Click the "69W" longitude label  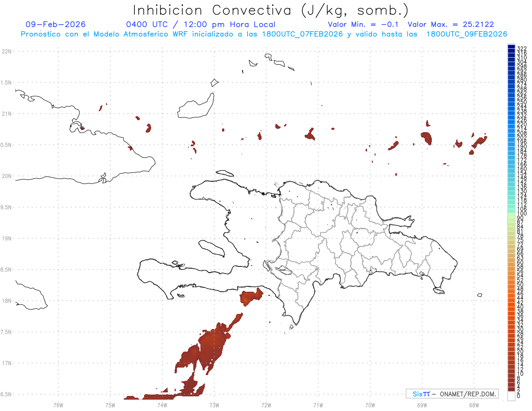(x=422, y=405)
